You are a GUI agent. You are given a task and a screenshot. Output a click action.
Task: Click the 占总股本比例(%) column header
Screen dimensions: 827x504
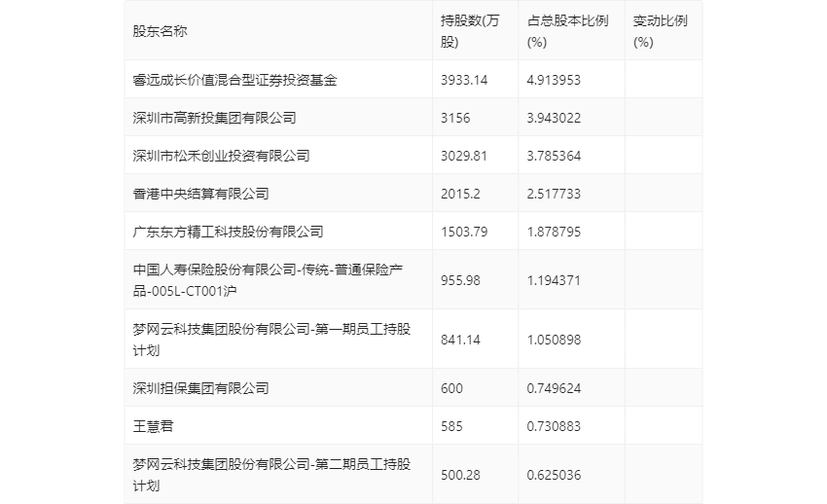point(567,31)
